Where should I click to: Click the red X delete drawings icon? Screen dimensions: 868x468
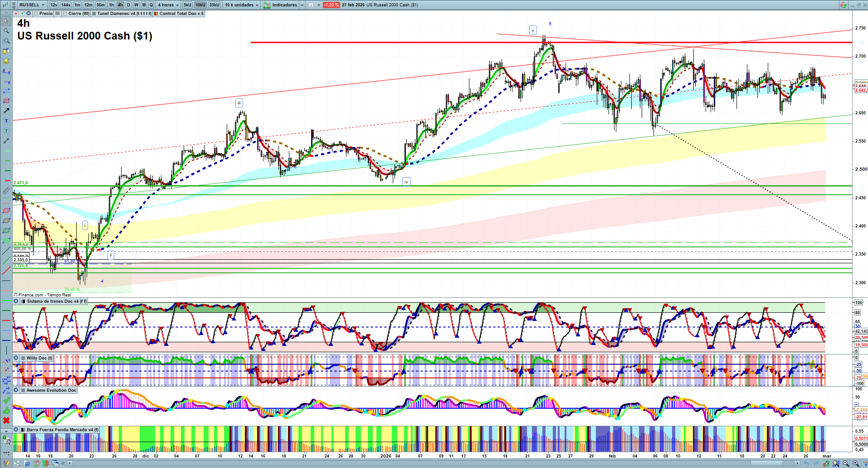6,420
